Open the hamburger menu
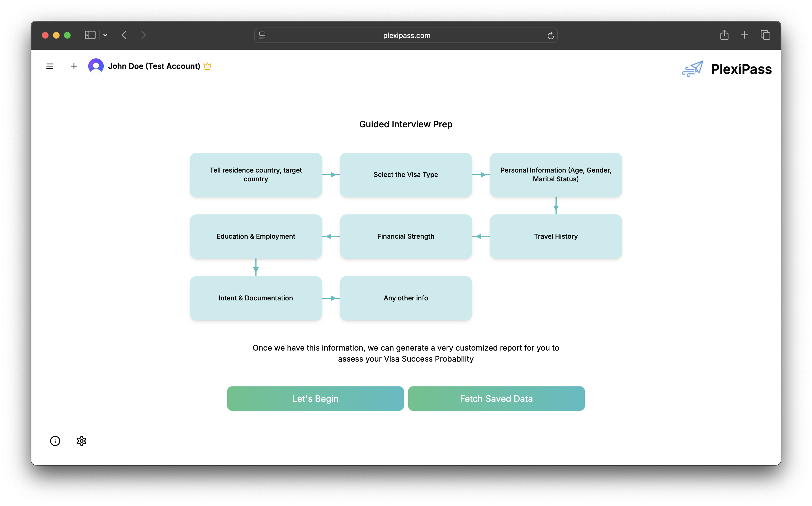This screenshot has width=812, height=506. point(50,66)
